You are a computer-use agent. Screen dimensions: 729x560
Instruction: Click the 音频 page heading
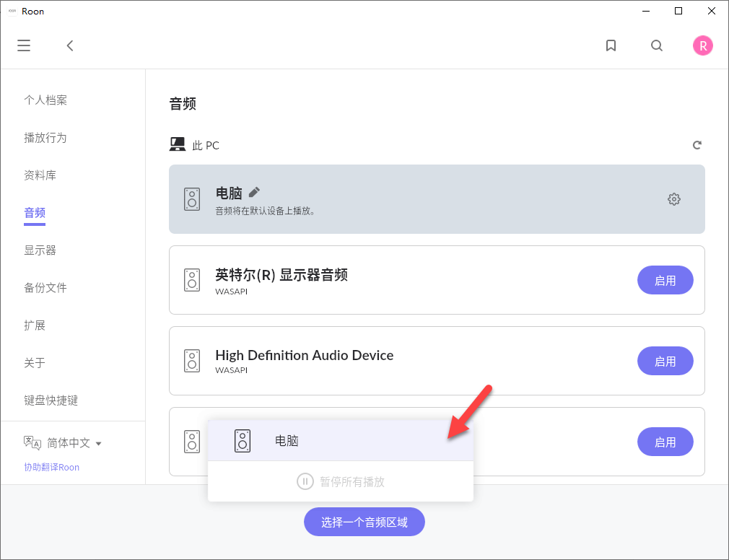click(x=183, y=103)
